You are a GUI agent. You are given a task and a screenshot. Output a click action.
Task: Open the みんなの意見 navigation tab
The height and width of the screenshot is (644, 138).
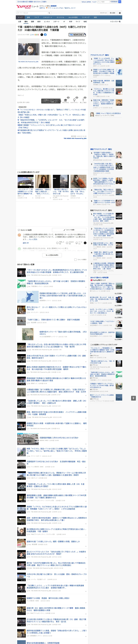click(x=73, y=17)
